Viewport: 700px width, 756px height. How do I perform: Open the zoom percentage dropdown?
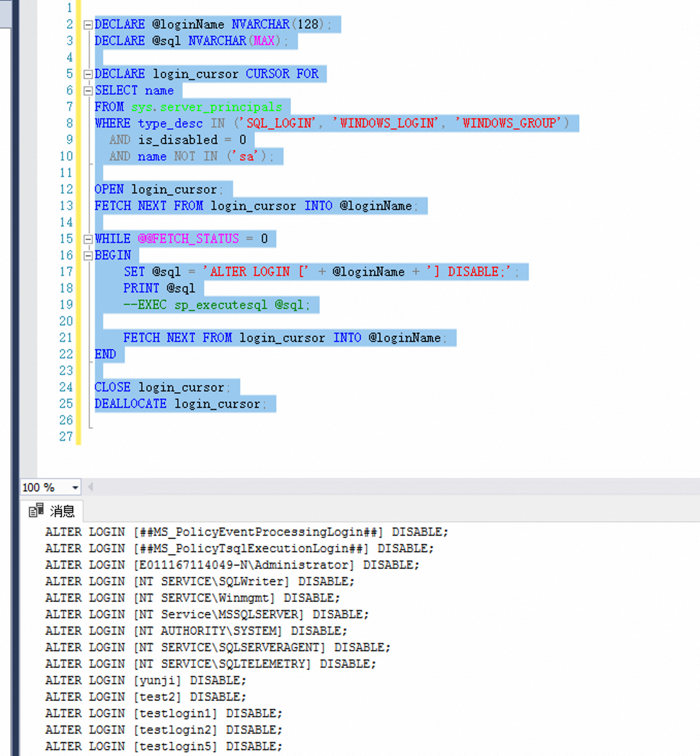click(x=75, y=487)
